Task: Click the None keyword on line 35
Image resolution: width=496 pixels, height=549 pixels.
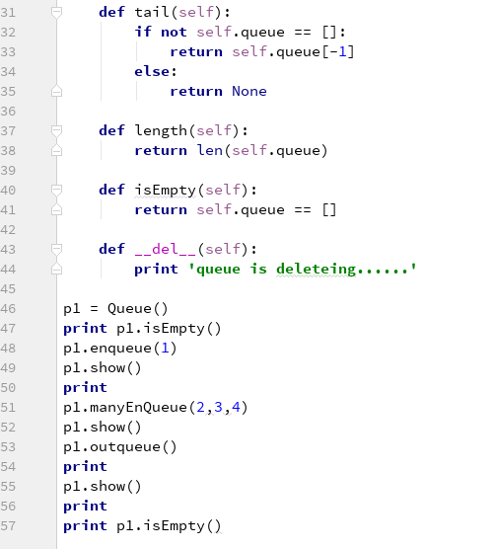Action: click(x=249, y=91)
